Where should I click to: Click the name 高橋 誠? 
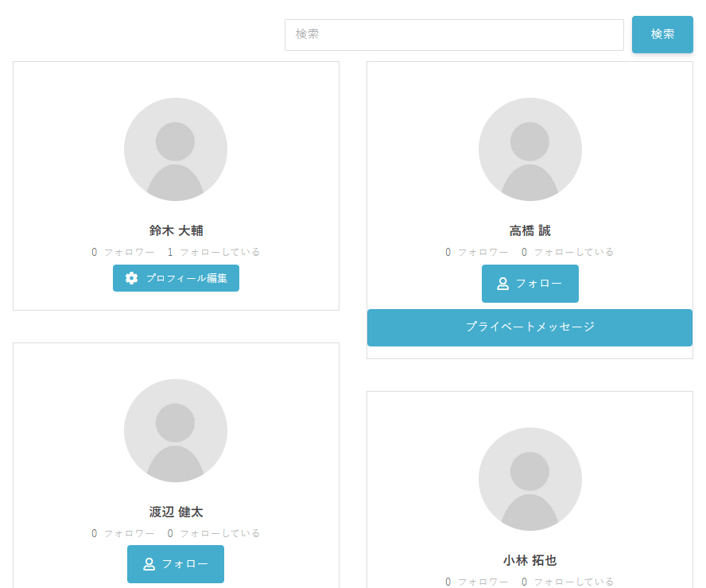pos(530,230)
